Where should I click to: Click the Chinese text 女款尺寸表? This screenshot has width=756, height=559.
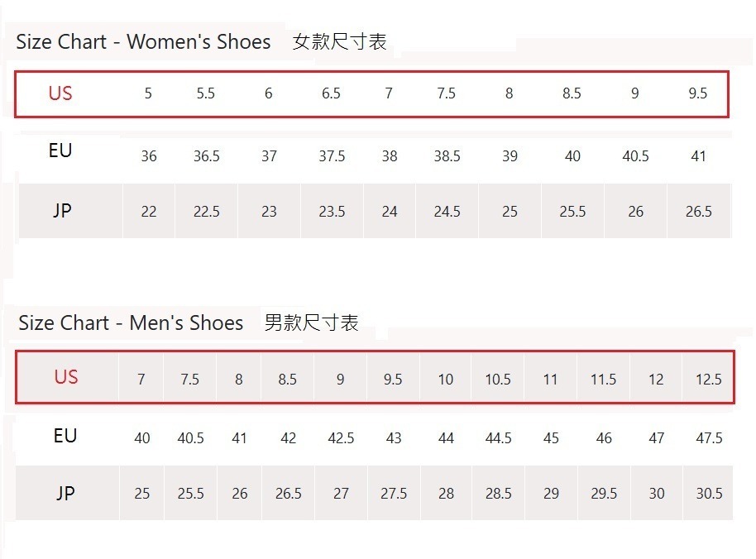point(339,42)
